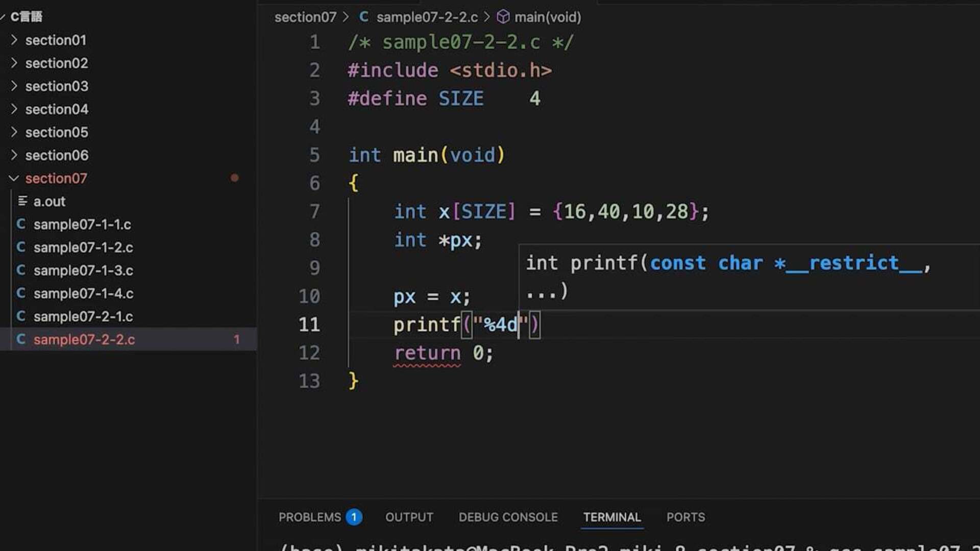Open the PORTS panel tab
The height and width of the screenshot is (551, 980).
click(685, 517)
